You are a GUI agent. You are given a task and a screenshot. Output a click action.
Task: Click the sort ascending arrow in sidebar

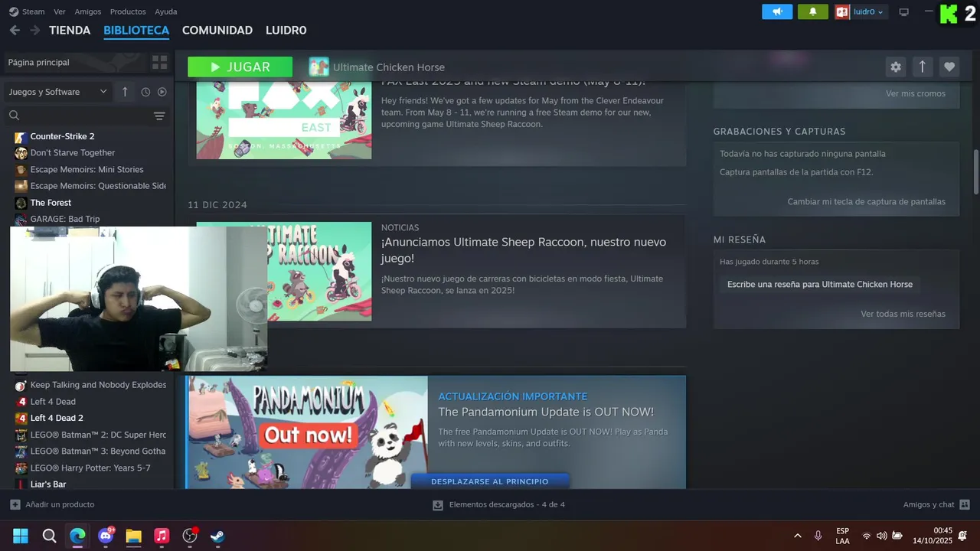click(x=125, y=92)
